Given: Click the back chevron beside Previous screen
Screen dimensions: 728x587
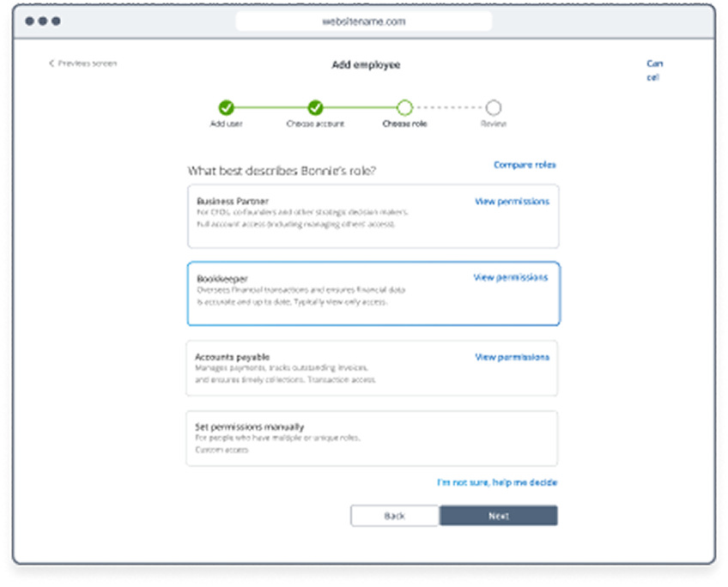Looking at the screenshot, I should pos(52,63).
